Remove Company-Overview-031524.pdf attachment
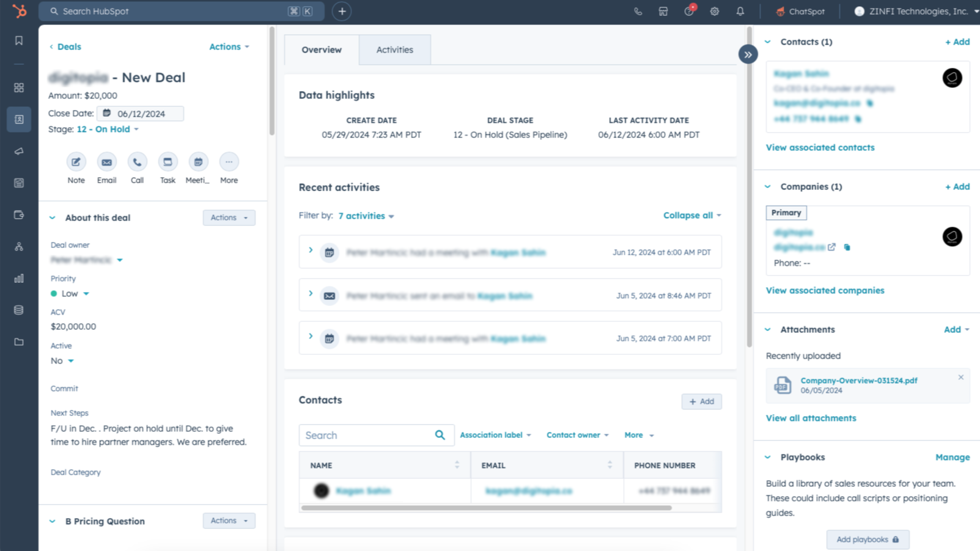Viewport: 980px width, 551px height. 960,378
